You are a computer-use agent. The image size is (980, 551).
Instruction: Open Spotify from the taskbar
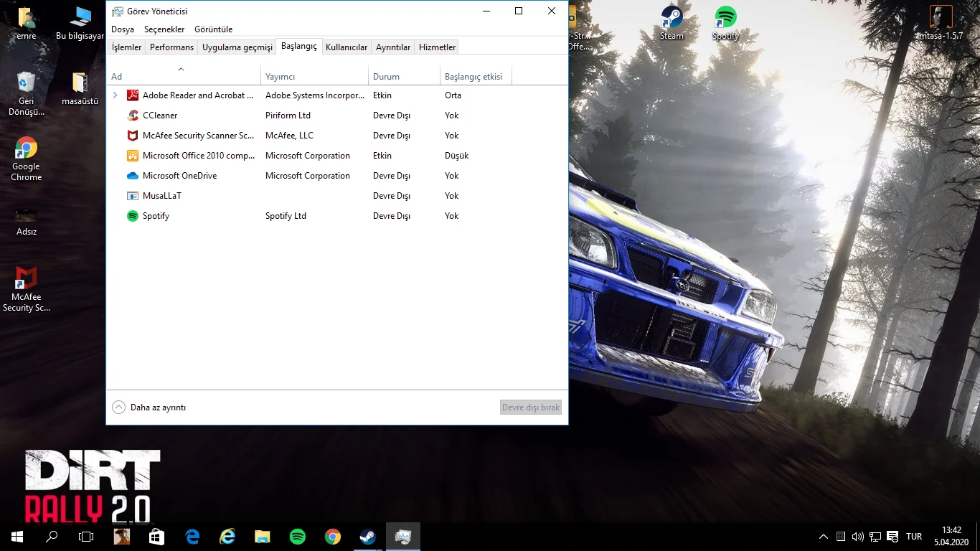pos(298,537)
